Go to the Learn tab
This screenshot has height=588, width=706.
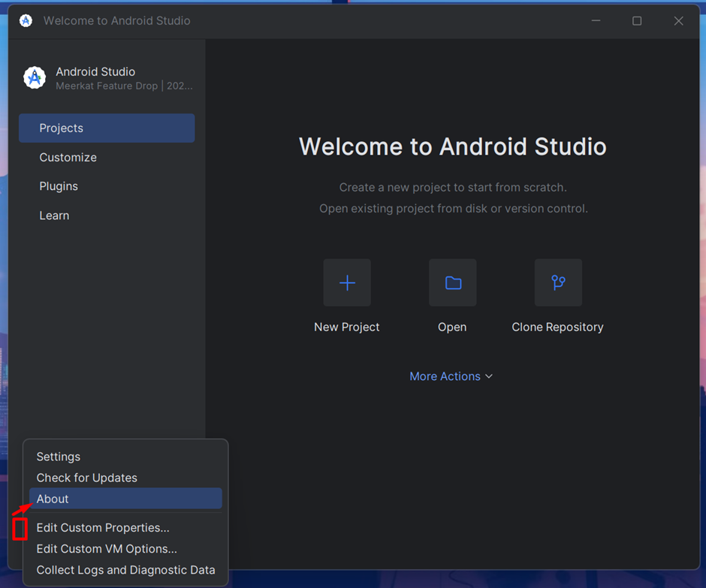(x=107, y=216)
